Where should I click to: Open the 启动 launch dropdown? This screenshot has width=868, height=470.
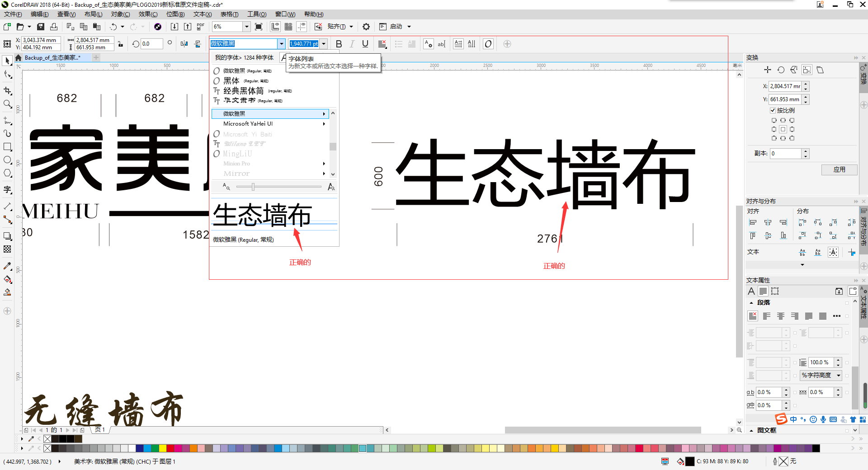[409, 27]
